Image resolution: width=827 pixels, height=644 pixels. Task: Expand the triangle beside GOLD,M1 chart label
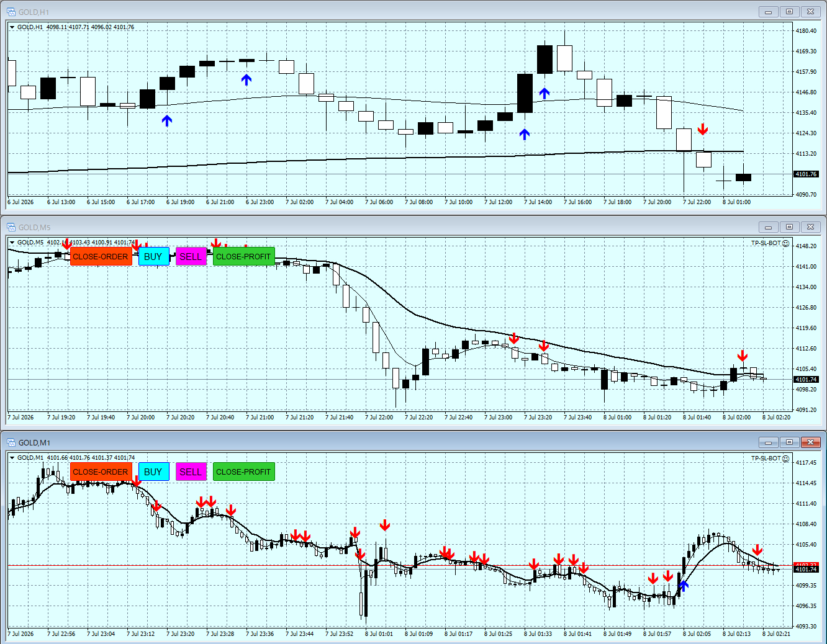12,458
